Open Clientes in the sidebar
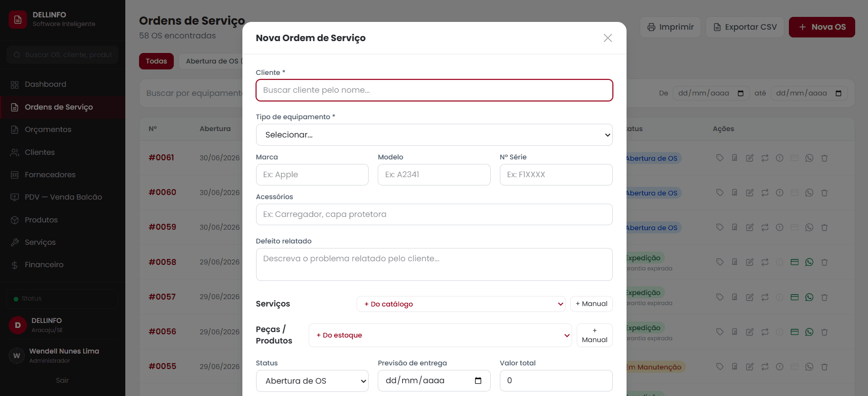868x396 pixels. point(63,152)
